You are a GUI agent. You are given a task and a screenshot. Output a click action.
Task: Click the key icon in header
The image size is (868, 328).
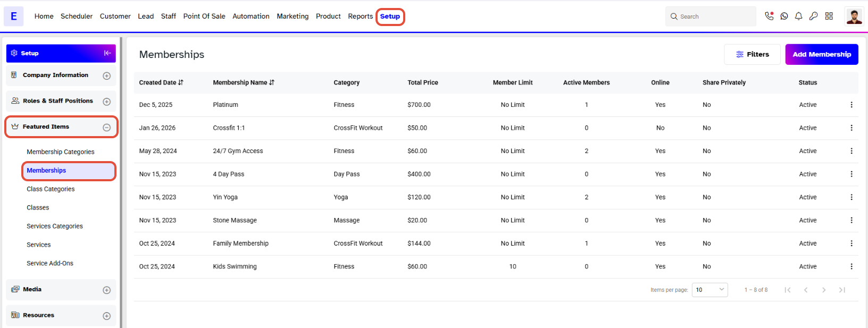(813, 16)
